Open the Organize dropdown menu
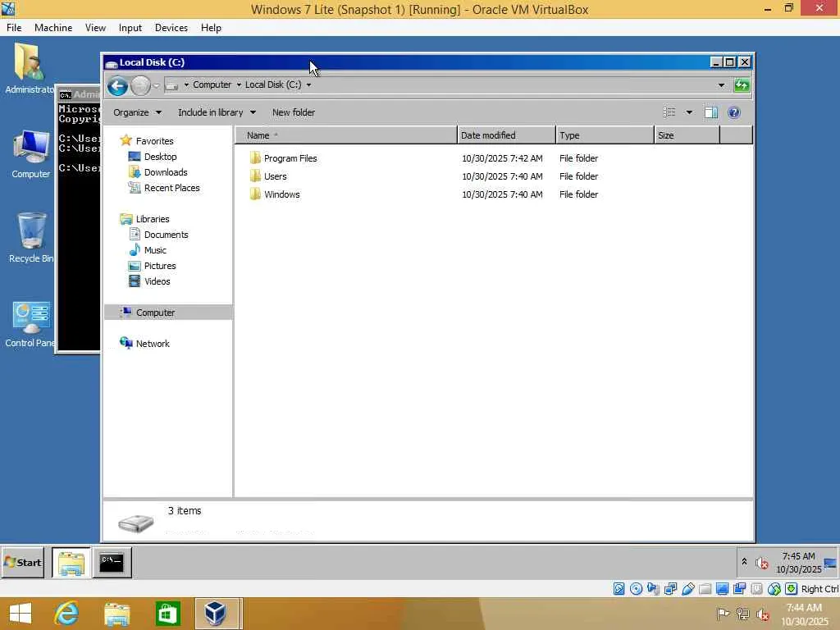Screen dimensions: 840x630 (137, 112)
